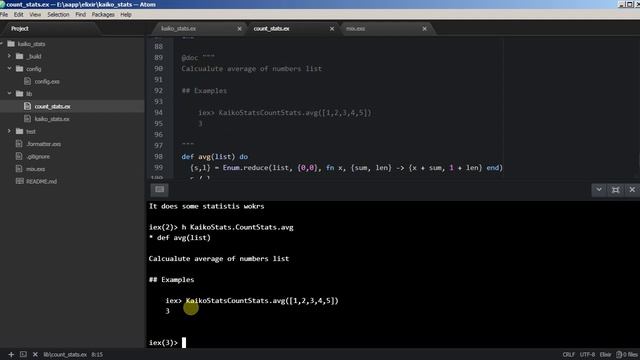Collapse the lib folder

[9, 93]
